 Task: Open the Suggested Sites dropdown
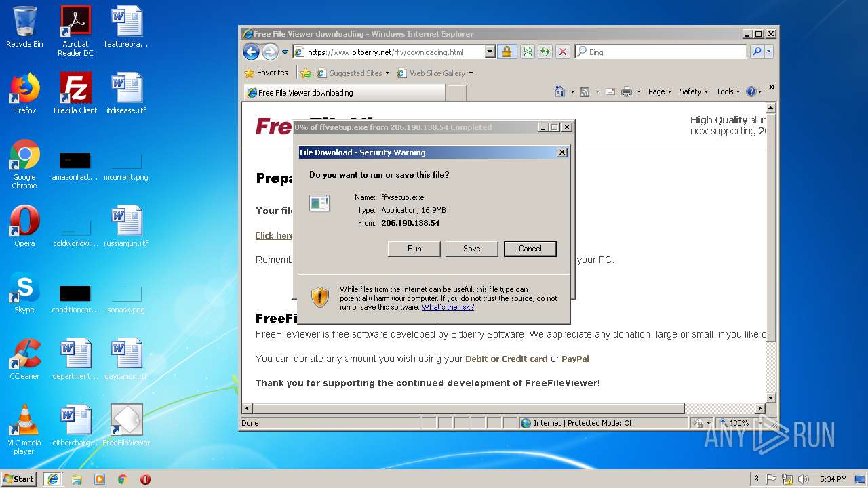(353, 73)
